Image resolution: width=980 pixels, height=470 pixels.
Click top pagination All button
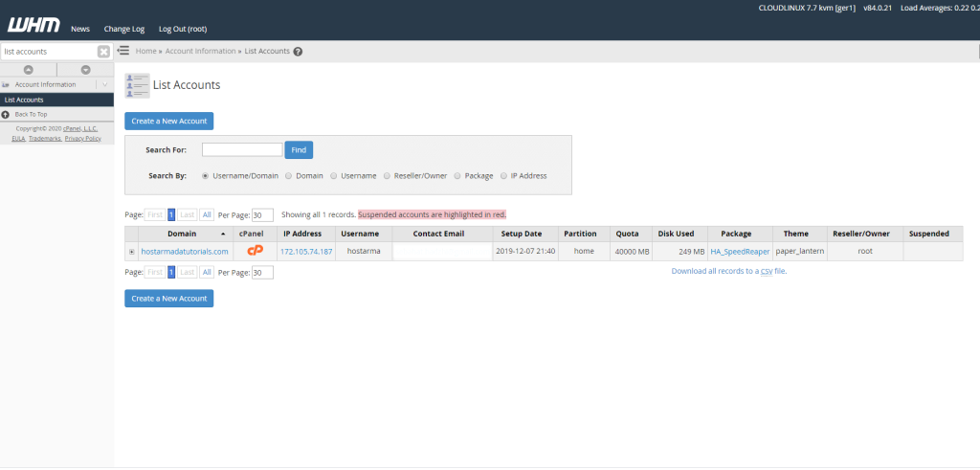click(207, 215)
